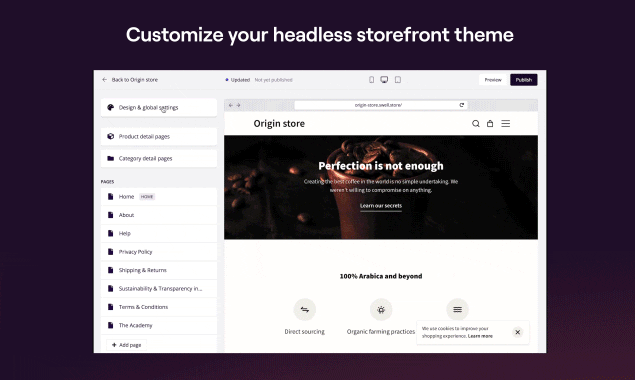Select tablet device preview icon
635x380 pixels.
(398, 80)
